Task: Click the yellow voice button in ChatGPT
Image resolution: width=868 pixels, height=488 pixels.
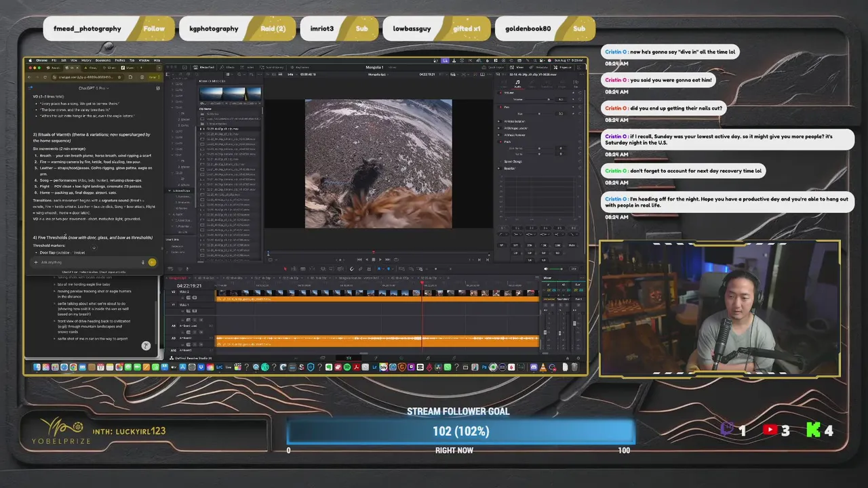Action: coord(152,262)
